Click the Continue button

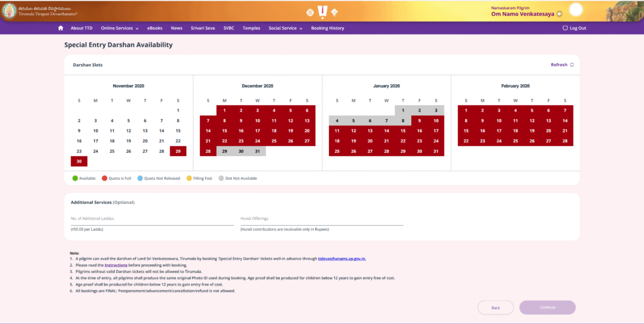pyautogui.click(x=548, y=308)
